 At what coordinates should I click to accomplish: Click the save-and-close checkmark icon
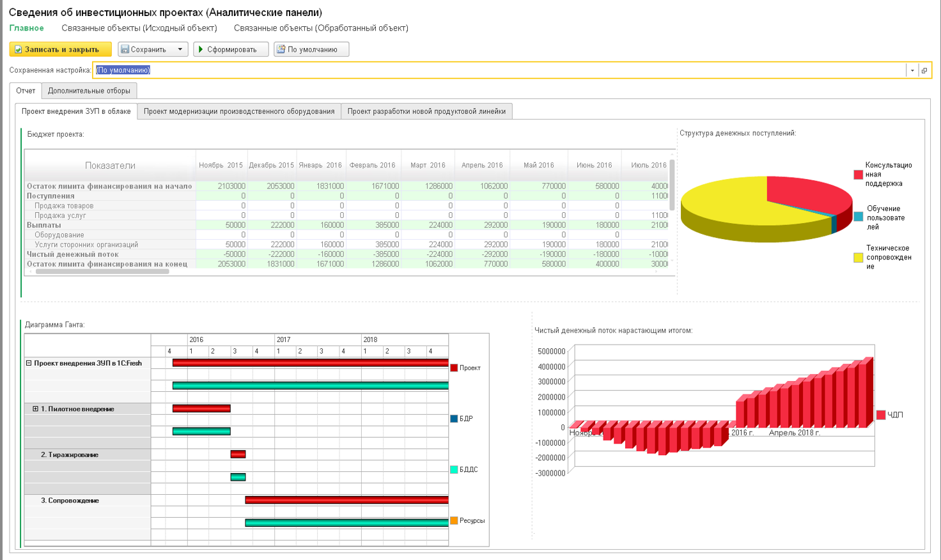coord(19,49)
